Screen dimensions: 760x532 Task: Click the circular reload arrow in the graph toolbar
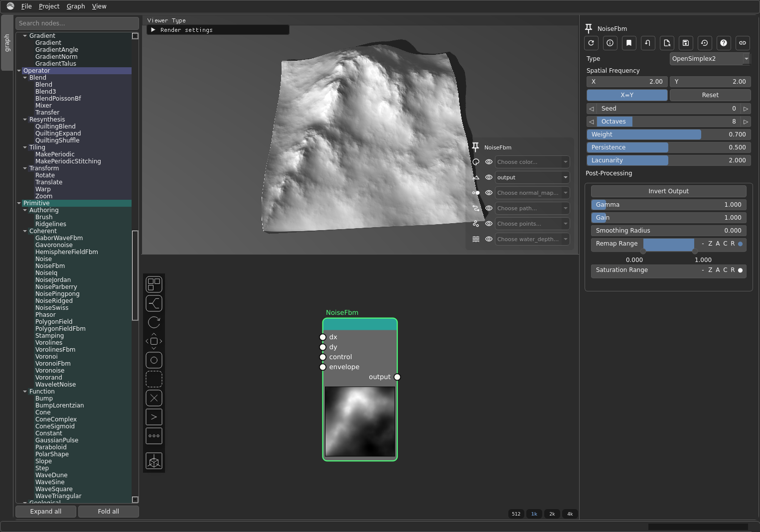(x=154, y=322)
